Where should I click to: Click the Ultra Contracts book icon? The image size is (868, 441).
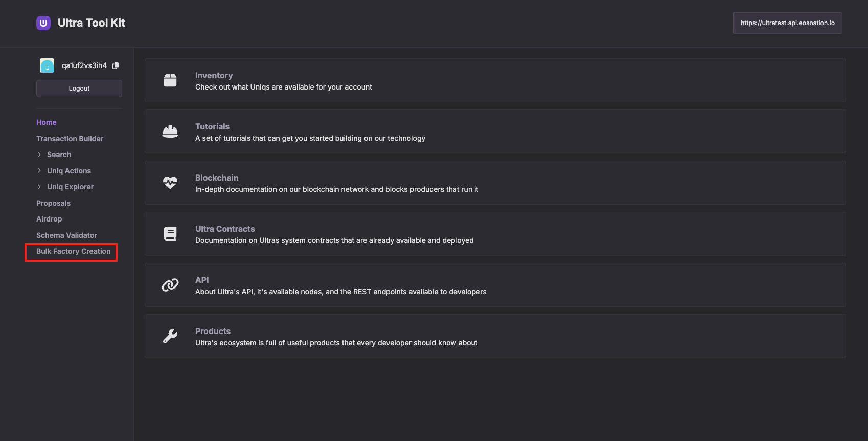click(170, 234)
